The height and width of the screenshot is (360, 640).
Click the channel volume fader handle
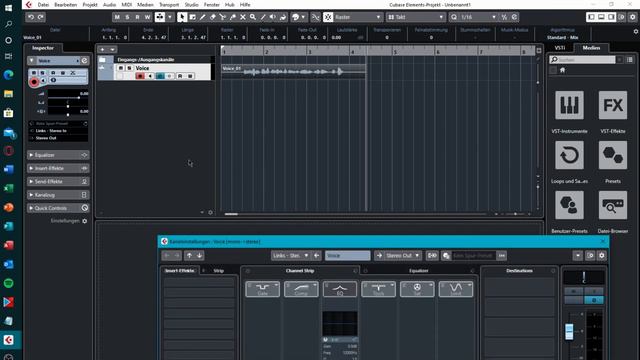[569, 331]
